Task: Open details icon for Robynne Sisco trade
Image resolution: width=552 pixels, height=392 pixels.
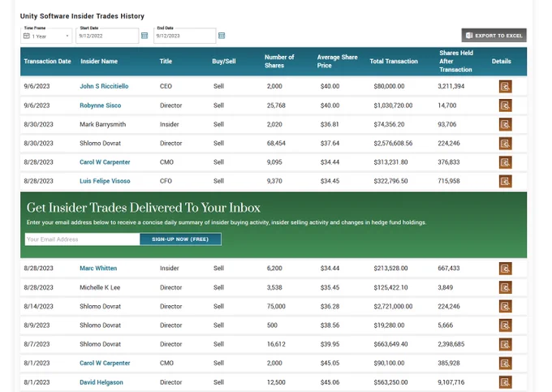Action: (505, 106)
